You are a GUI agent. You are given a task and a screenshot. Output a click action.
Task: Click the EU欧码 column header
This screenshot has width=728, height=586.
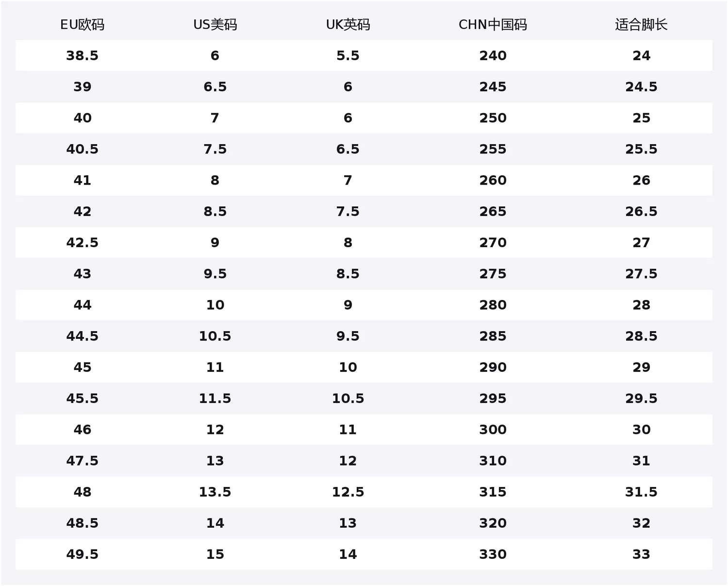click(83, 25)
